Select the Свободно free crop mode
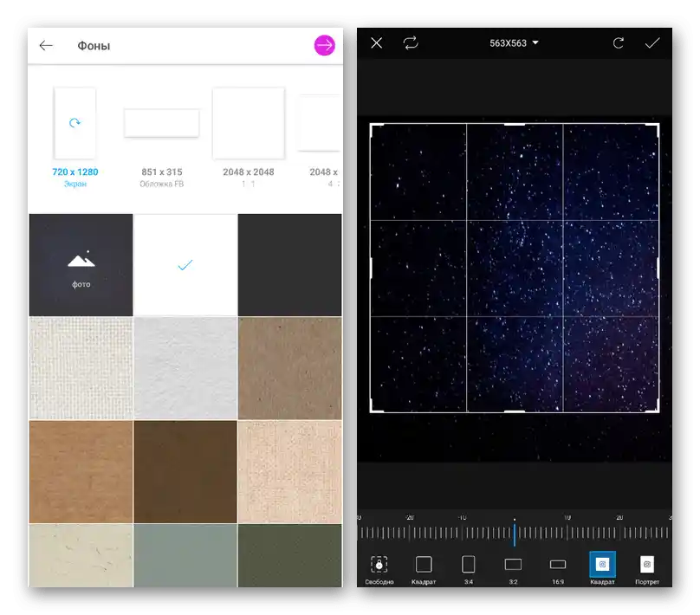This screenshot has width=700, height=615. coord(379,569)
